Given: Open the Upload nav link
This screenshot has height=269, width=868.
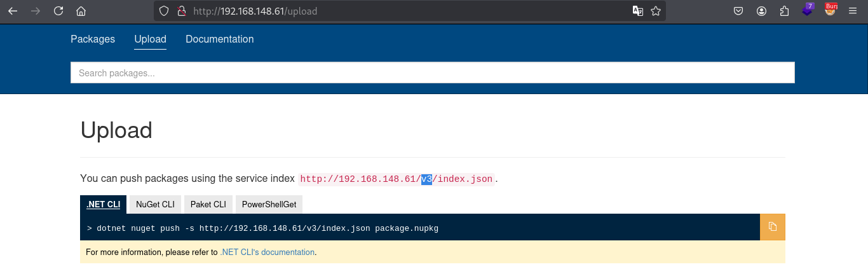Looking at the screenshot, I should (x=150, y=39).
